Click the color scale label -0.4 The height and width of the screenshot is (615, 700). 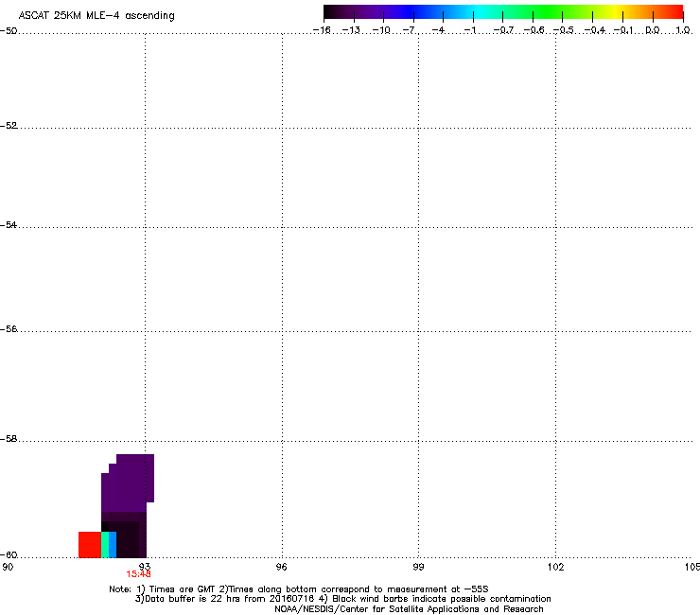click(595, 30)
